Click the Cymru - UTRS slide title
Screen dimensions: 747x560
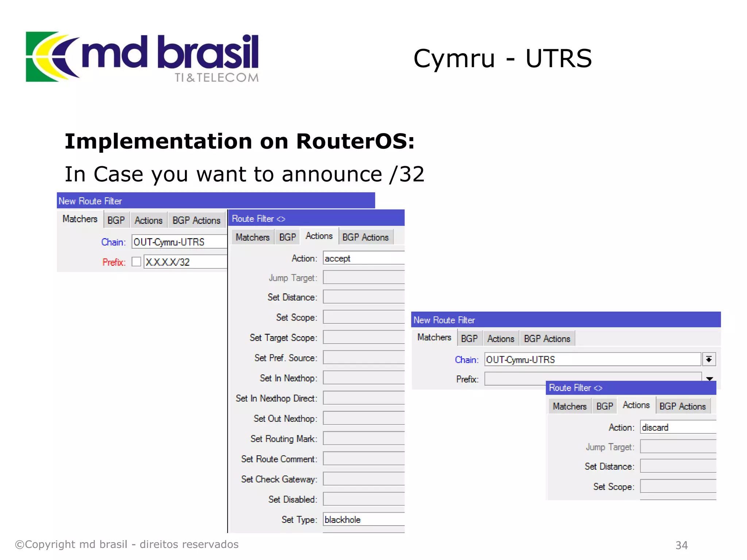(503, 59)
